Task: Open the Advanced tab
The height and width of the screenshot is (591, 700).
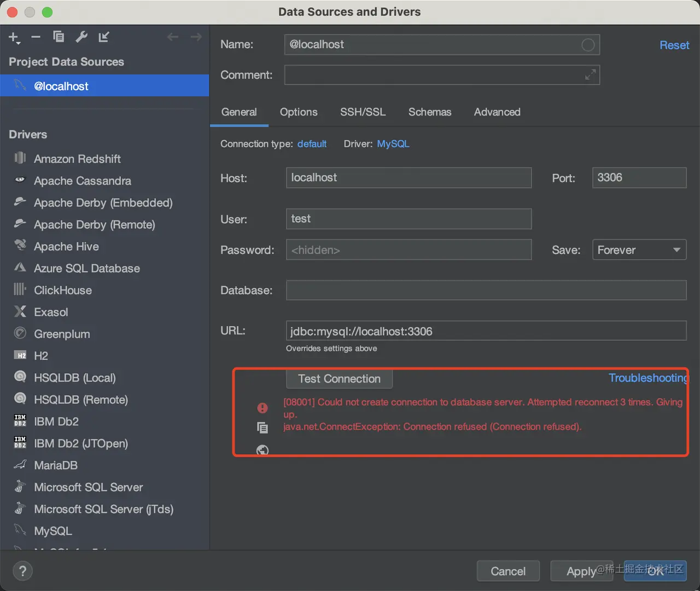Action: pyautogui.click(x=497, y=112)
